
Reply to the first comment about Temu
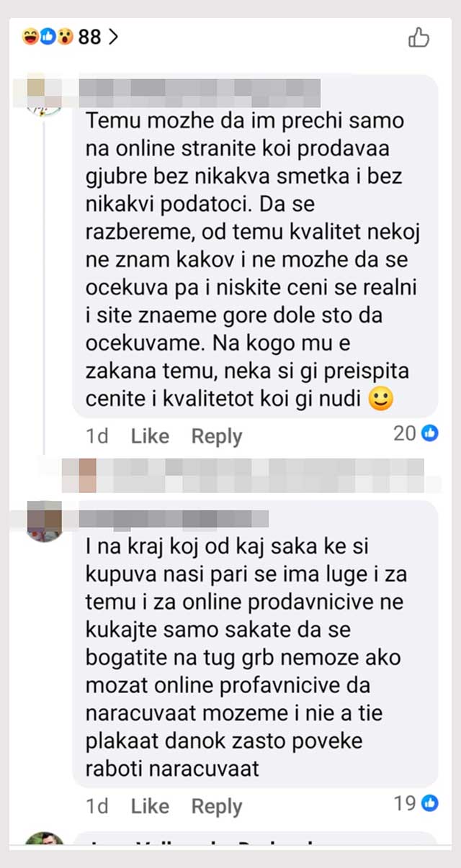point(217,436)
